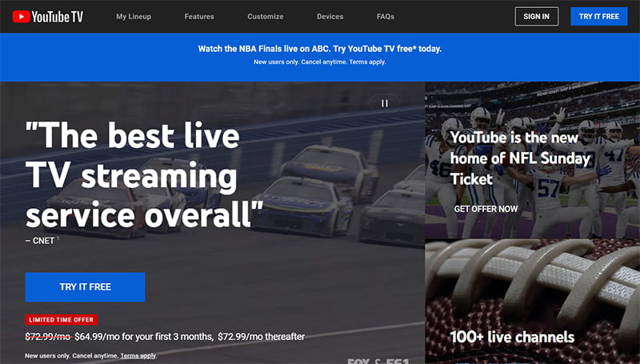The image size is (640, 364).
Task: Click the large TRY IT FREE hero button
Action: (x=85, y=287)
